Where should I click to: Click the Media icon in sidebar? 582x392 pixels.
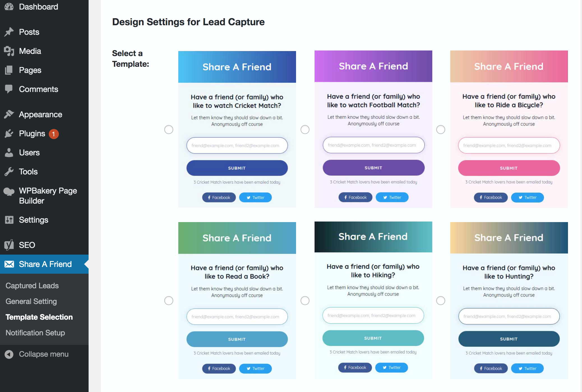(9, 51)
